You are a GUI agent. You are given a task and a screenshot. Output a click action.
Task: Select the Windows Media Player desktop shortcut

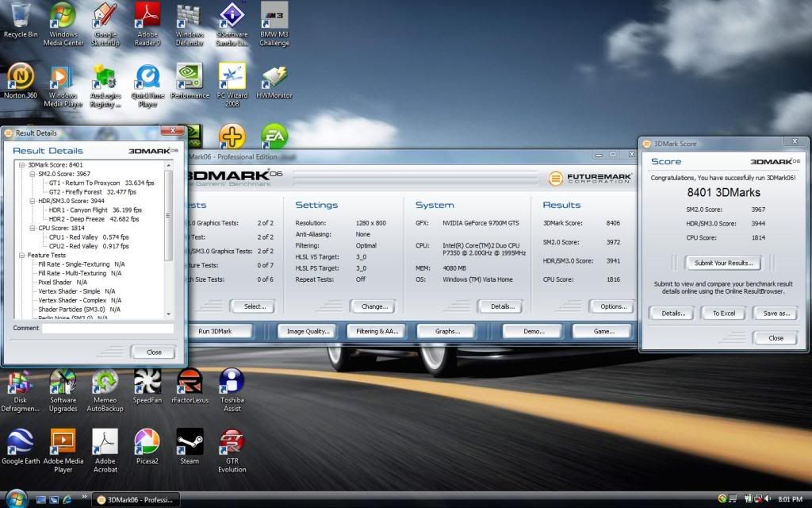[x=63, y=85]
